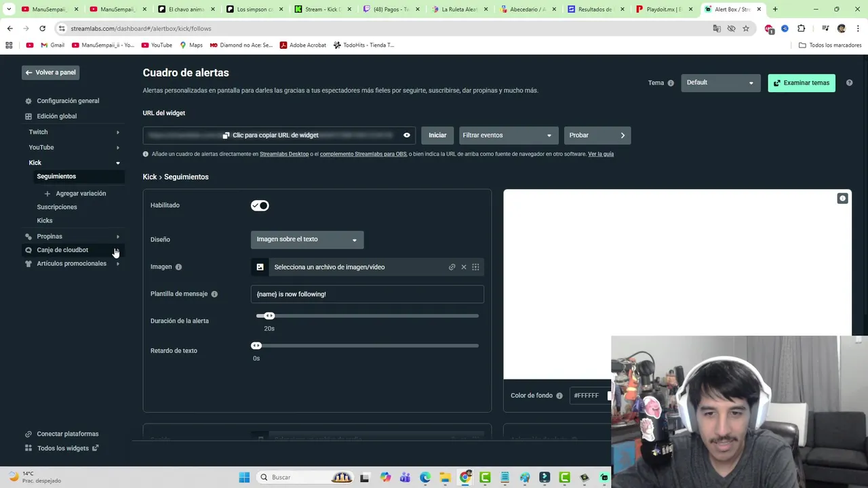The width and height of the screenshot is (868, 488).
Task: Open media gallery grid icon in Imagen field
Action: click(475, 267)
